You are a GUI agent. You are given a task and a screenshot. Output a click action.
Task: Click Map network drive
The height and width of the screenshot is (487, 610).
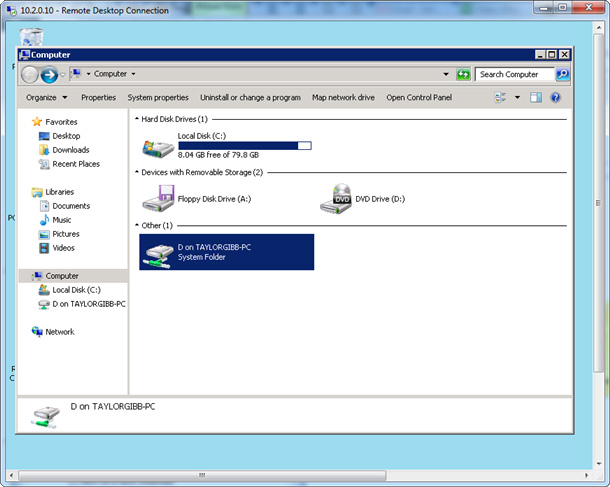[x=343, y=97]
